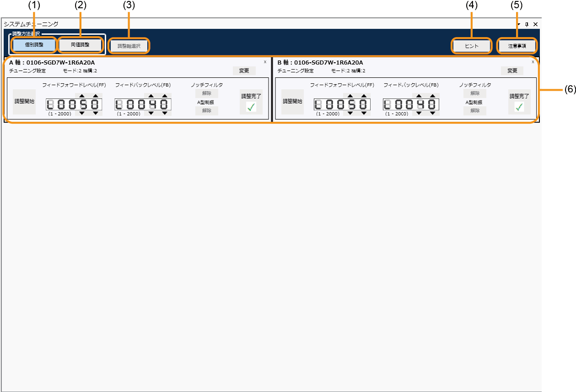Increase B-axis FF level ones digit

(363, 96)
